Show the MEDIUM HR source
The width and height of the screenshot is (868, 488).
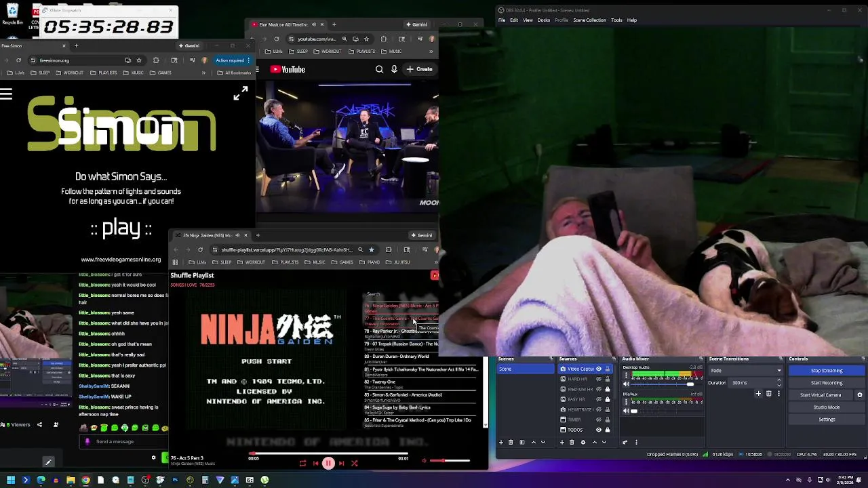pos(599,389)
